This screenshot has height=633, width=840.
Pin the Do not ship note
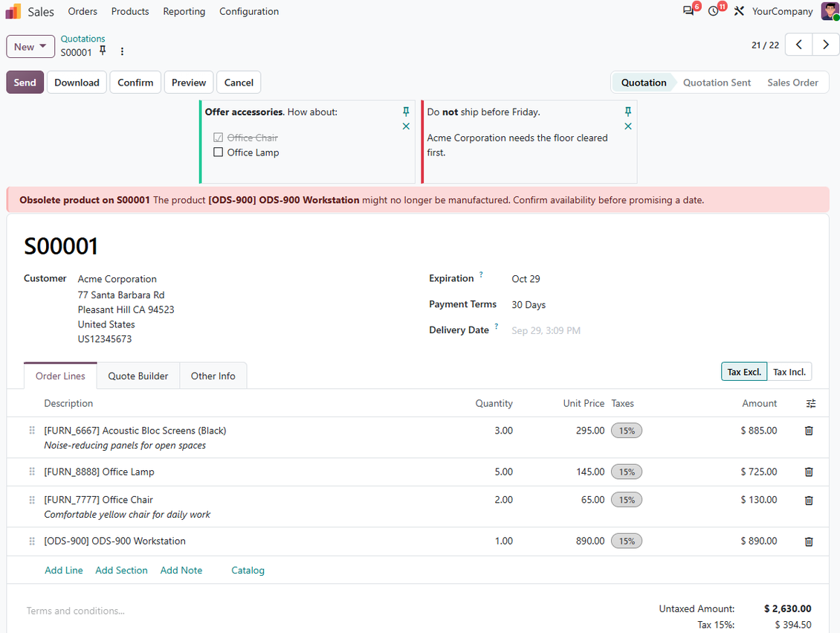628,112
